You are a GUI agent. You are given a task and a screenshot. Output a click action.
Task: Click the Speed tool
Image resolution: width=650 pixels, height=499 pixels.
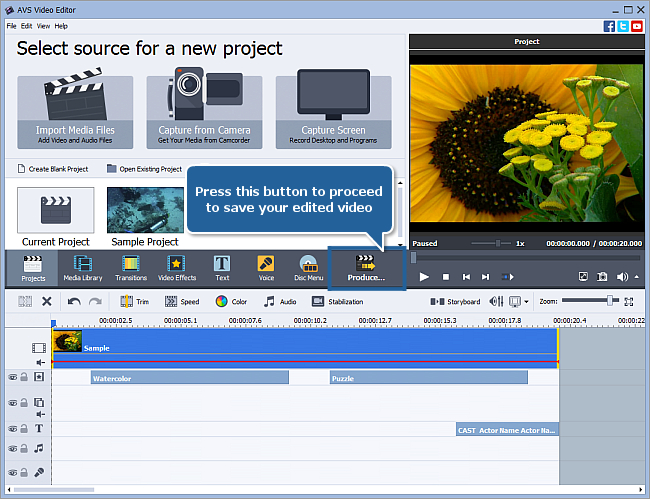click(x=182, y=301)
